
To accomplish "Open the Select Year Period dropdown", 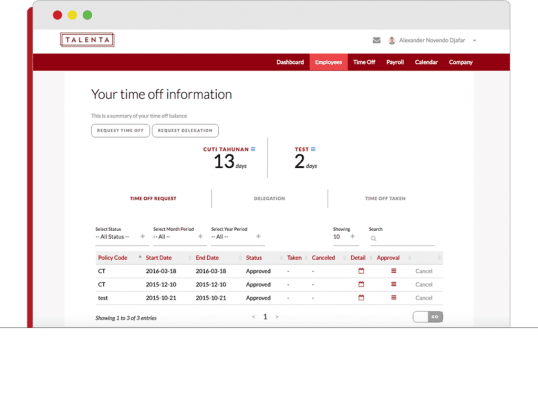I will tap(238, 237).
